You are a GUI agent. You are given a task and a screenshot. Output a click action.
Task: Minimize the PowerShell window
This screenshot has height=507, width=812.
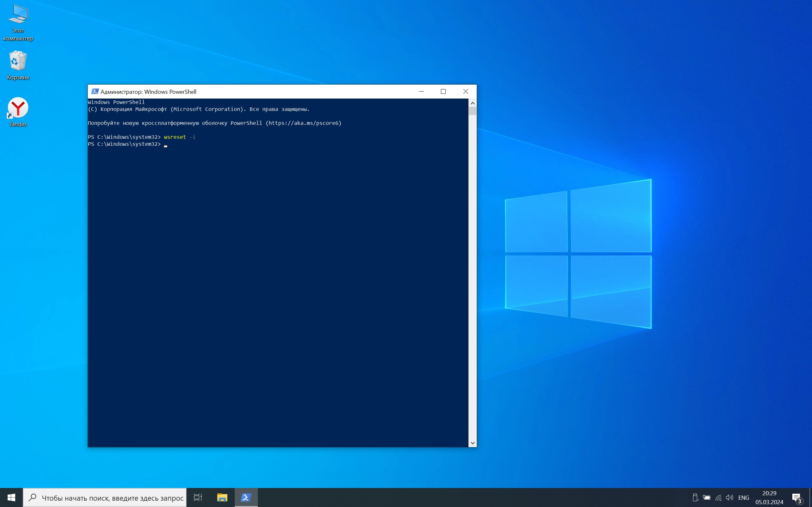tap(422, 92)
